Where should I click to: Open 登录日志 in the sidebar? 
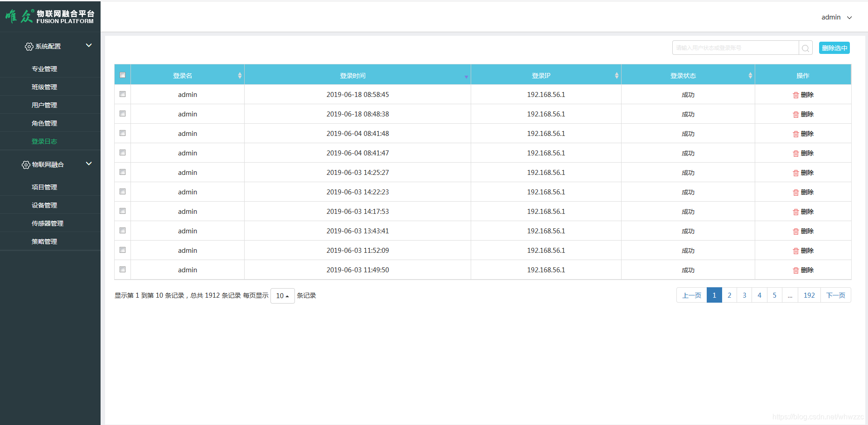(44, 141)
